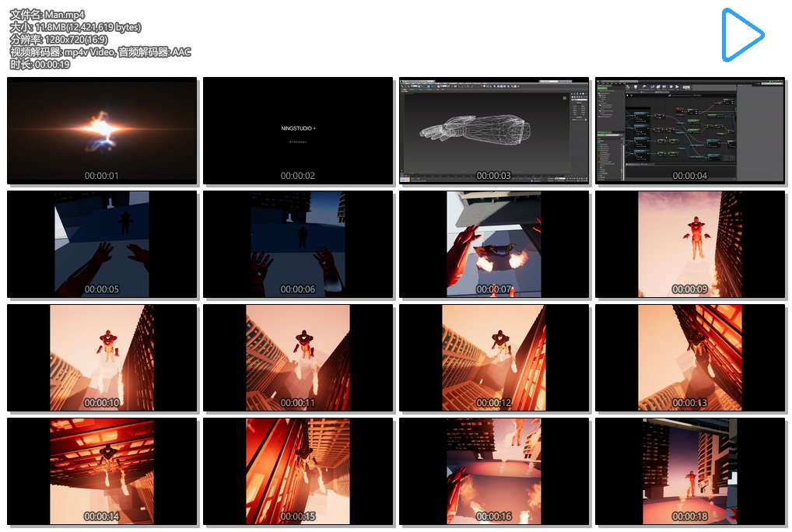Select the final frame thumbnail at 00:00:18
Screen dimensions: 792x532
click(690, 471)
